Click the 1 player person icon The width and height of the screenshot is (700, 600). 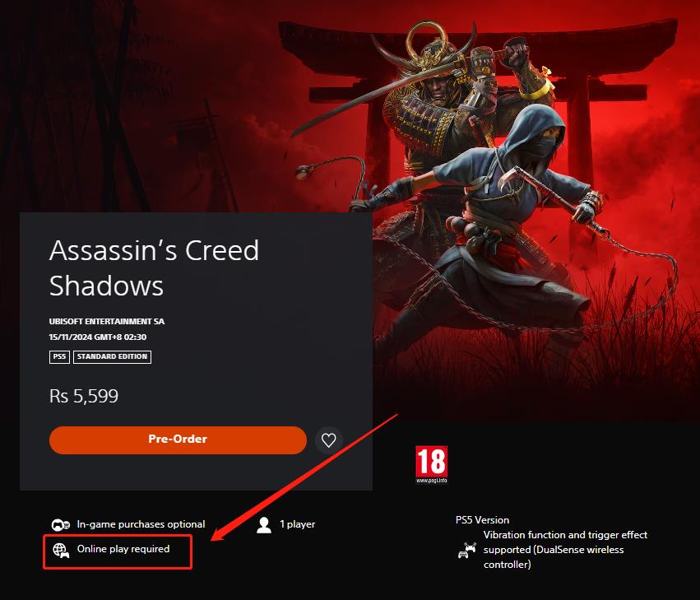point(264,525)
